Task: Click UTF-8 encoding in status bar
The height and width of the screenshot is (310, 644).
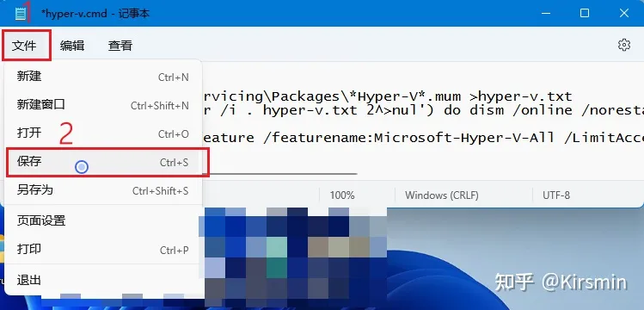Action: (556, 195)
